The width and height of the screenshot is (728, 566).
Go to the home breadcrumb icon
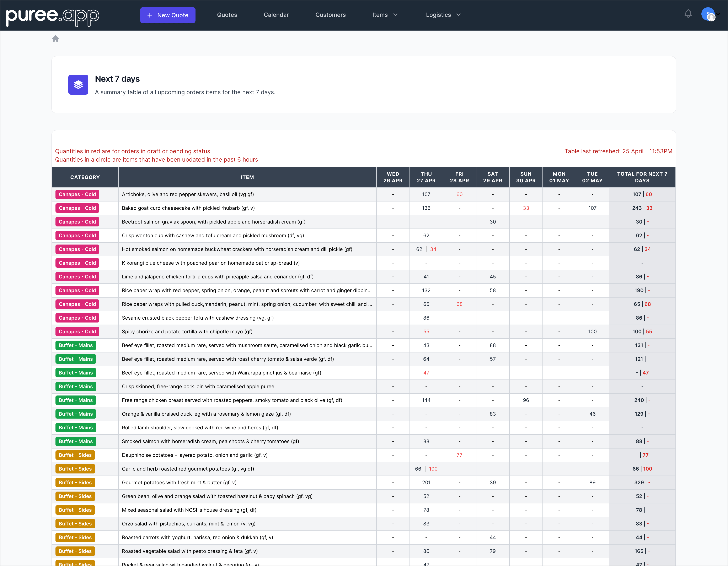[56, 39]
